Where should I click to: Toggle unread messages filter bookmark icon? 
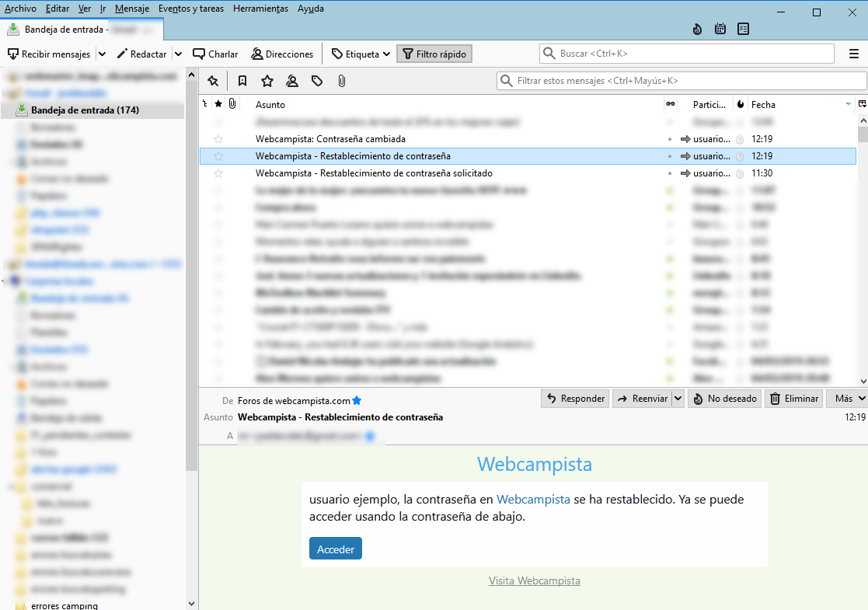(x=242, y=82)
